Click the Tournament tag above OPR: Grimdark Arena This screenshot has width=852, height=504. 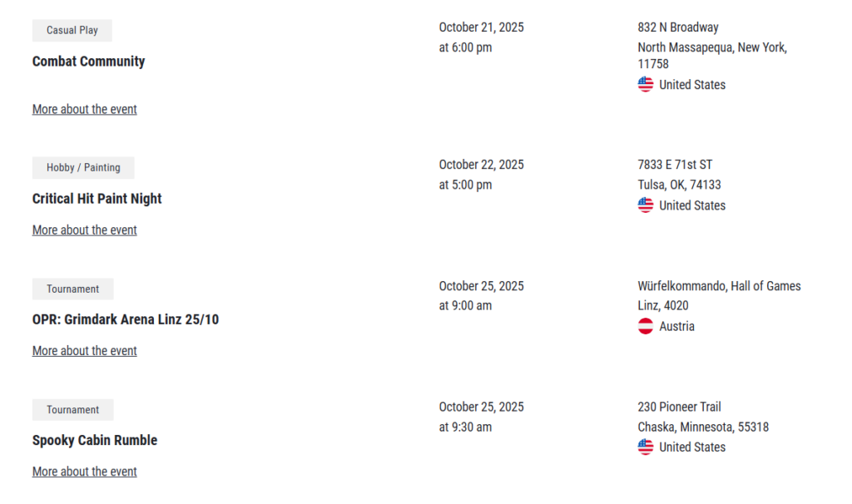tap(73, 289)
